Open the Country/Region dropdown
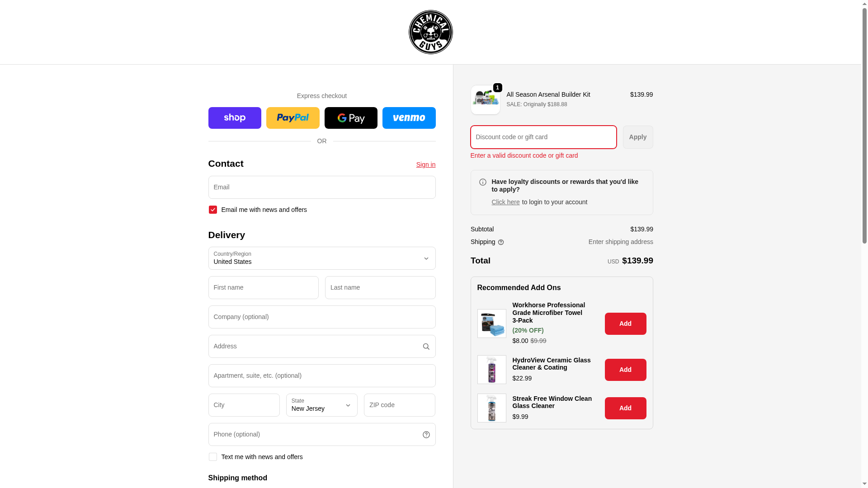The image size is (868, 488). pyautogui.click(x=322, y=258)
